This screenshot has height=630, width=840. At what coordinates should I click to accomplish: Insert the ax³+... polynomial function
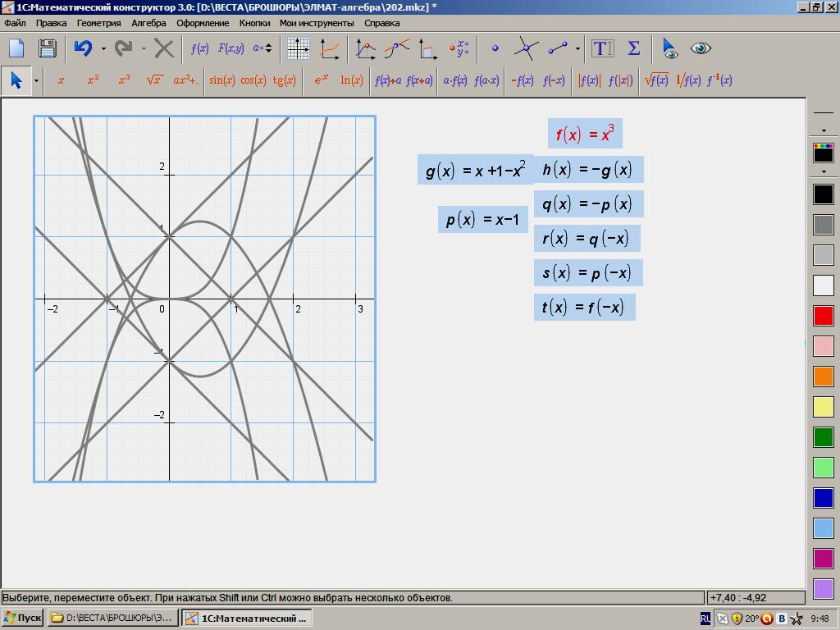(185, 80)
